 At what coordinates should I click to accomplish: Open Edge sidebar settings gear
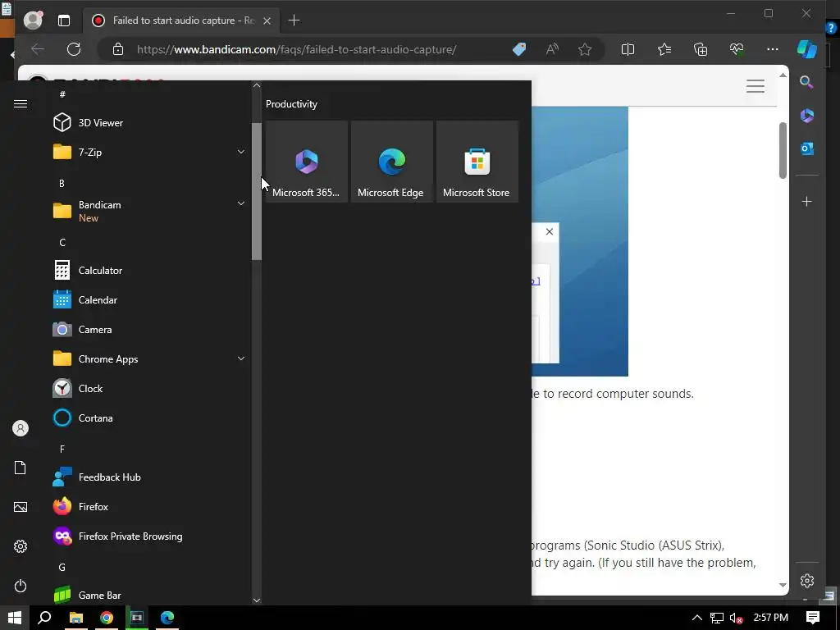click(x=807, y=580)
